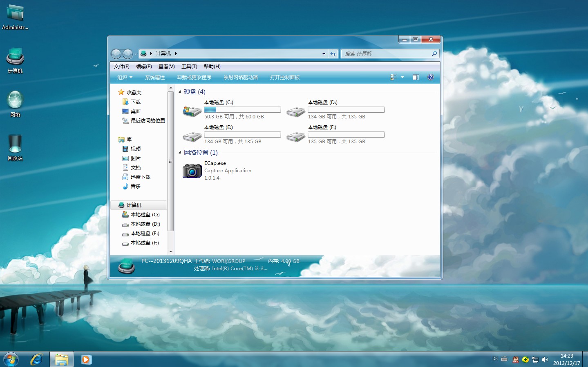Screen dimensions: 588x367
Task: Select the Administrator desktop icon
Action: [15, 17]
